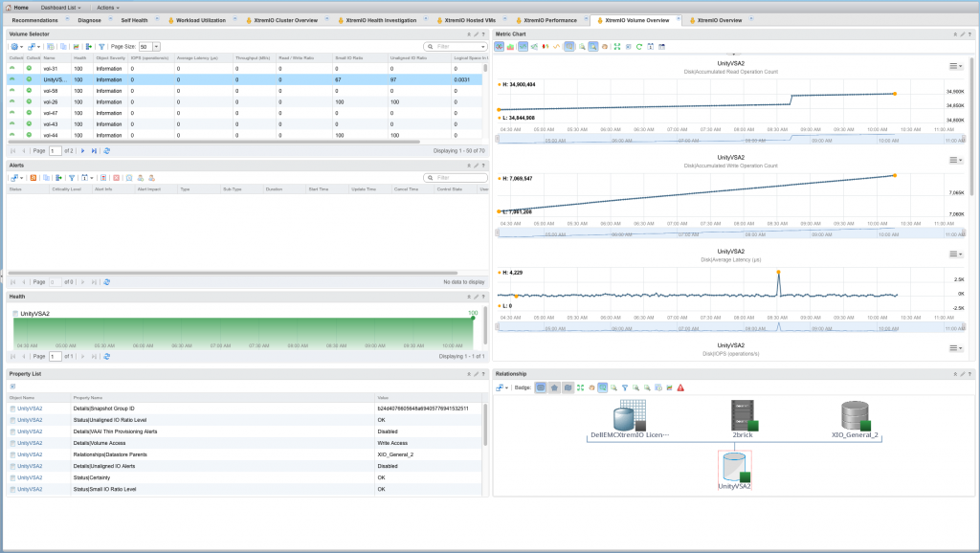Toggle the first Metric Chart toolbar button
The image size is (980, 553).
[500, 46]
